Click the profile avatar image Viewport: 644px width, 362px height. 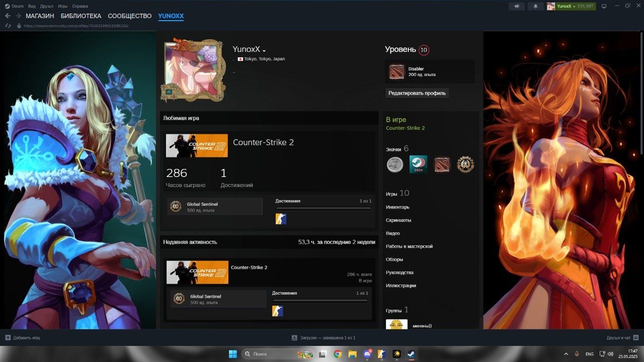tap(194, 69)
